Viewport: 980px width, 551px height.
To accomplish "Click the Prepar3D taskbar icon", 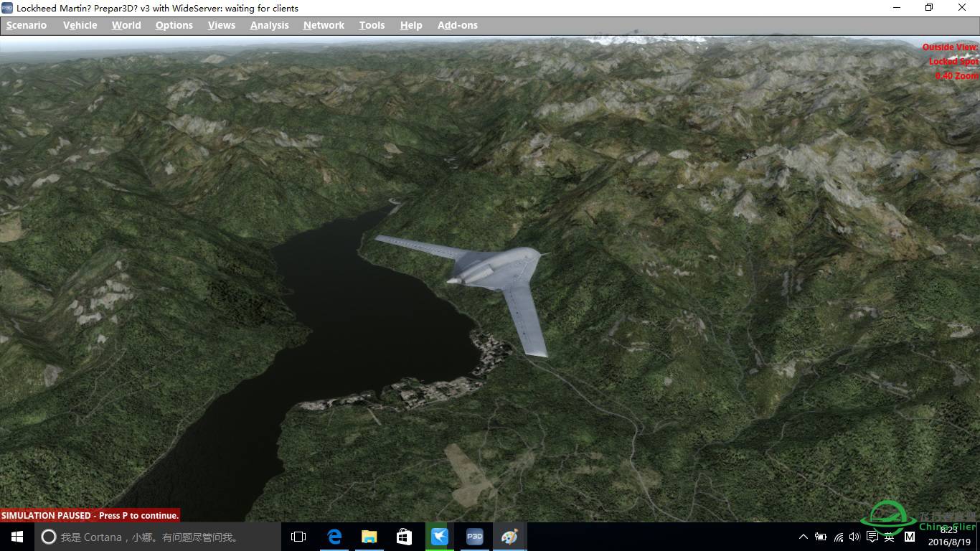I will pos(474,537).
